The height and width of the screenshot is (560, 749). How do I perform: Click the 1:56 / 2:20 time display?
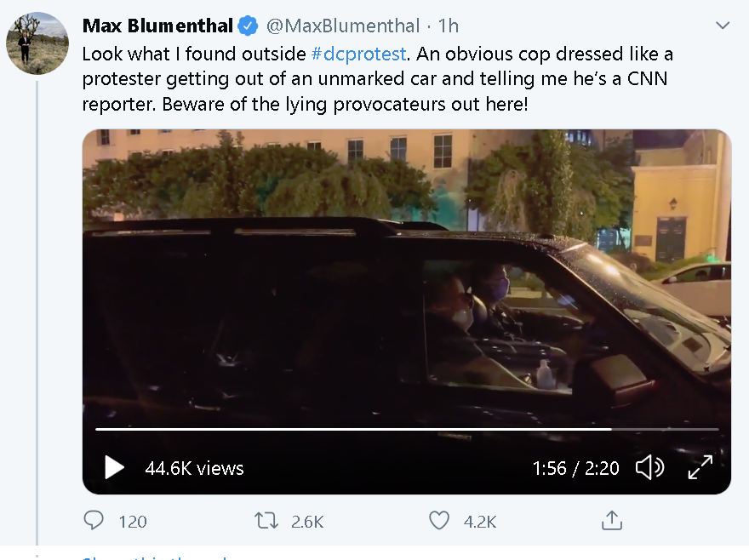tap(575, 468)
